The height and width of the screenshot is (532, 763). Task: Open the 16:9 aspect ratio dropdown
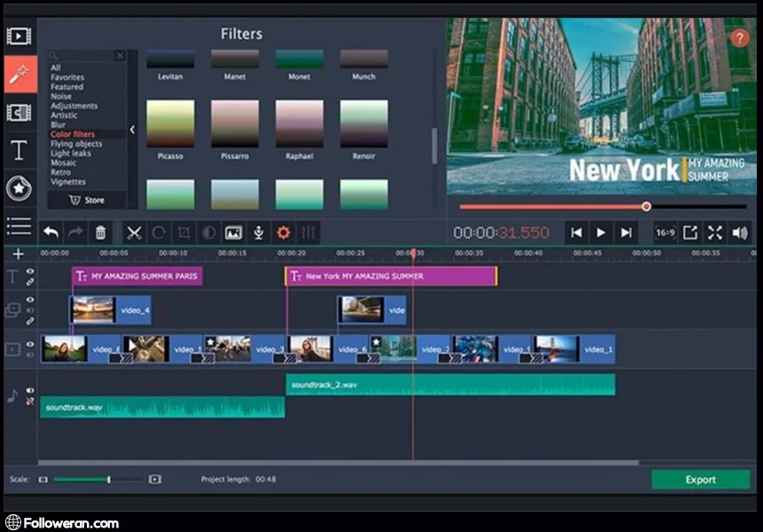665,232
